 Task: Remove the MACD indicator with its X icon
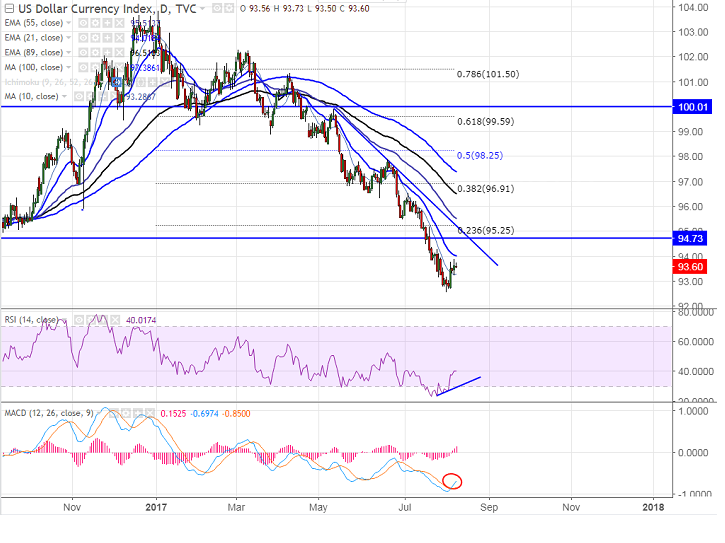[149, 413]
